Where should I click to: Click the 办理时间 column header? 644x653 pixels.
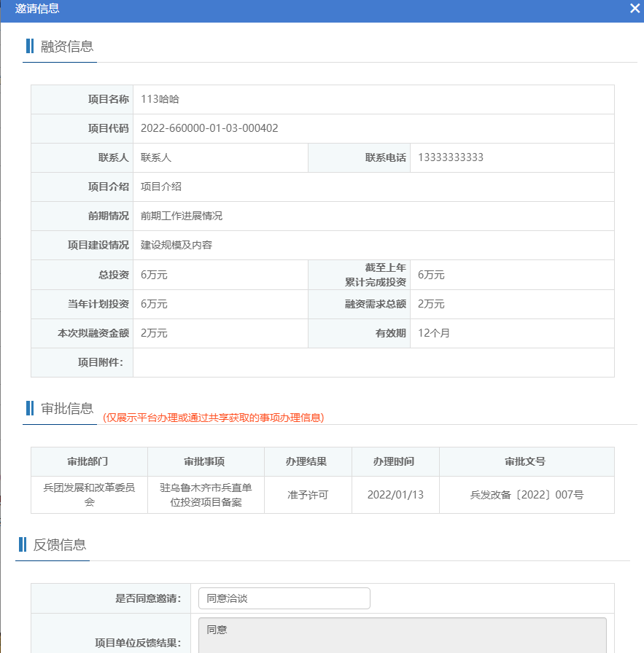395,461
